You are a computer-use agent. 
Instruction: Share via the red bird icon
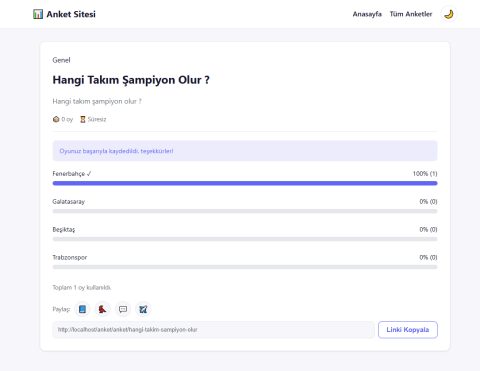point(102,309)
